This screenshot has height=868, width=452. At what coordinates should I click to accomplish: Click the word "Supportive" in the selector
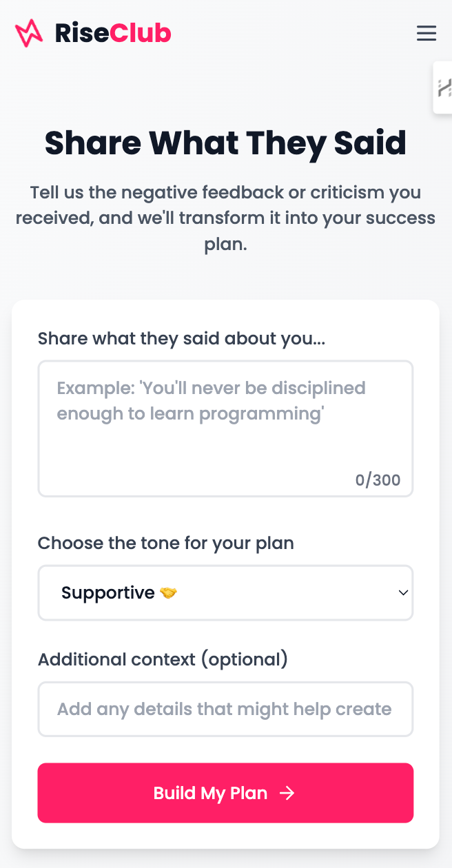tap(108, 592)
